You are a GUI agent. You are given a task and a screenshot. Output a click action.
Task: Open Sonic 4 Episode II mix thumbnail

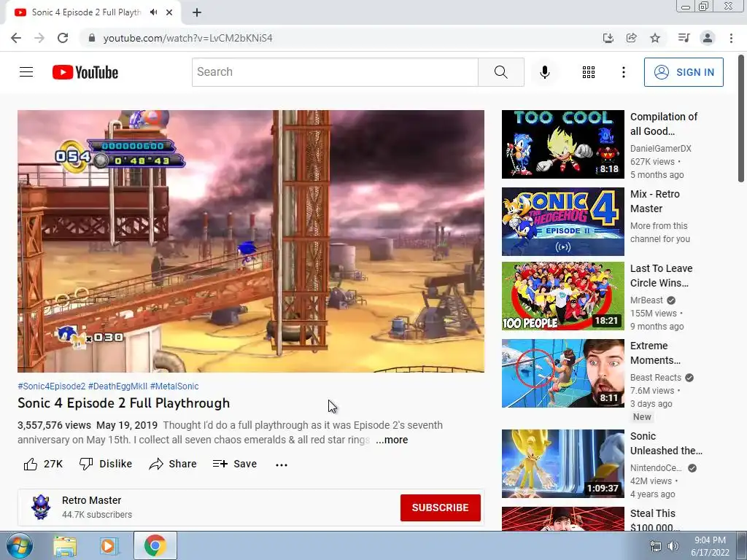[x=562, y=222]
